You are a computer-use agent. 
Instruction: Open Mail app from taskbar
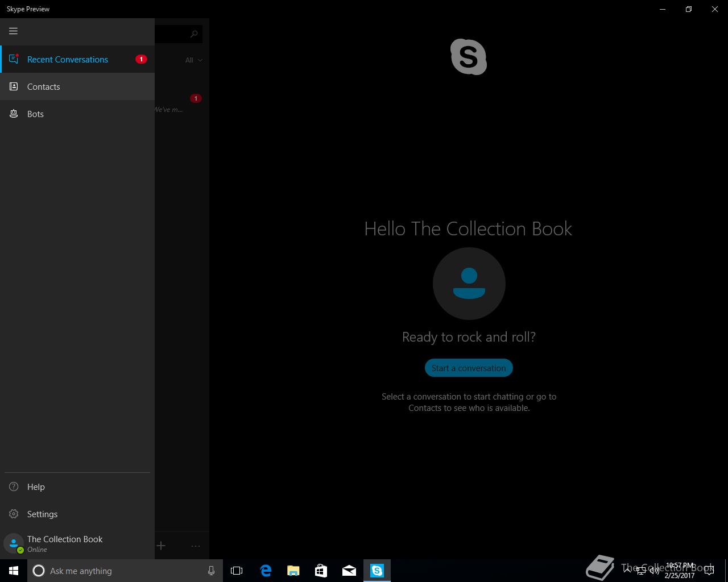pyautogui.click(x=349, y=571)
